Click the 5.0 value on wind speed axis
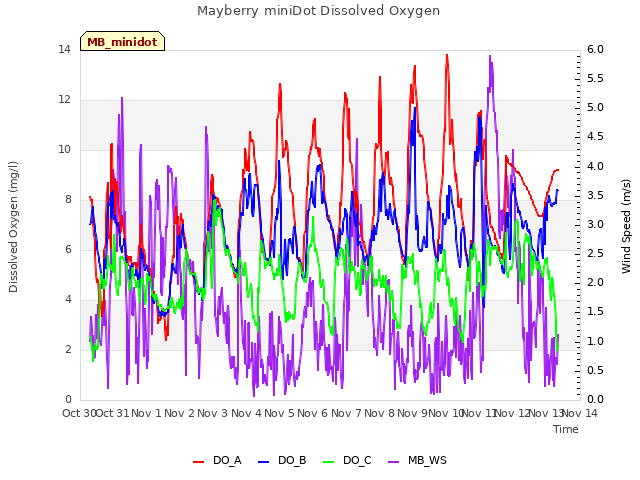The width and height of the screenshot is (640, 480). point(595,108)
